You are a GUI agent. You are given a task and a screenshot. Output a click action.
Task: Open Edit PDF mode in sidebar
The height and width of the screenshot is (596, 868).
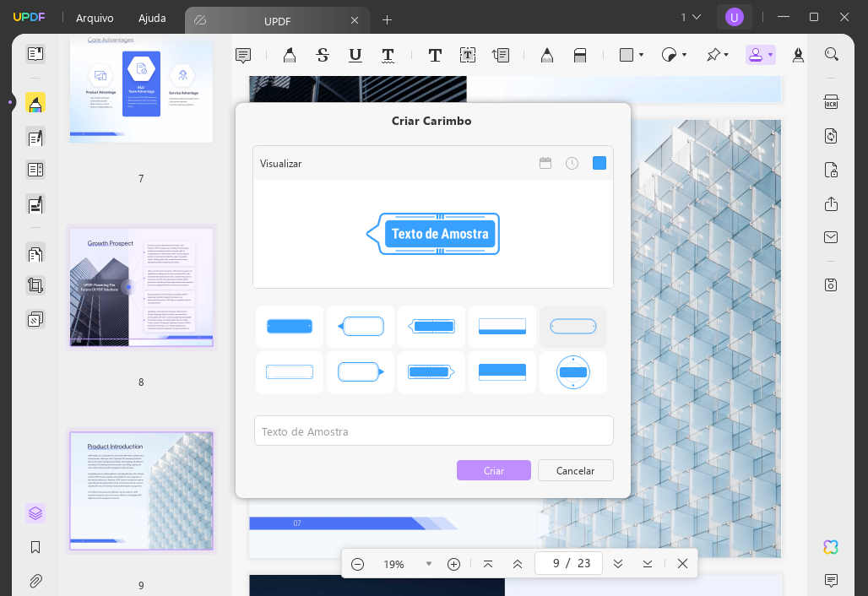35,138
